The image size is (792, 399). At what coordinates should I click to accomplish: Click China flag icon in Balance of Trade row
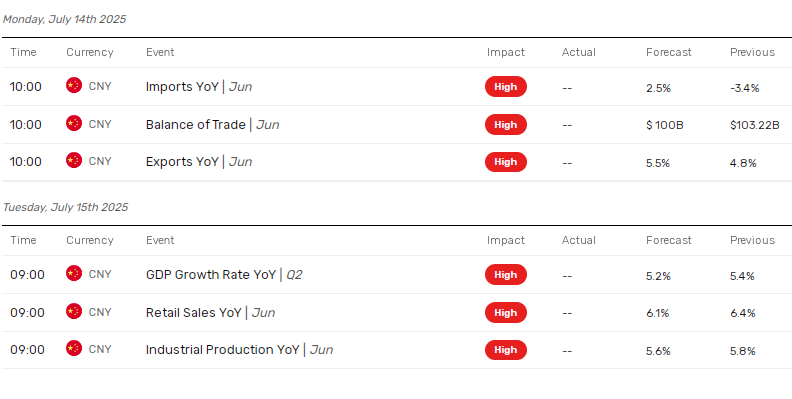coord(74,123)
